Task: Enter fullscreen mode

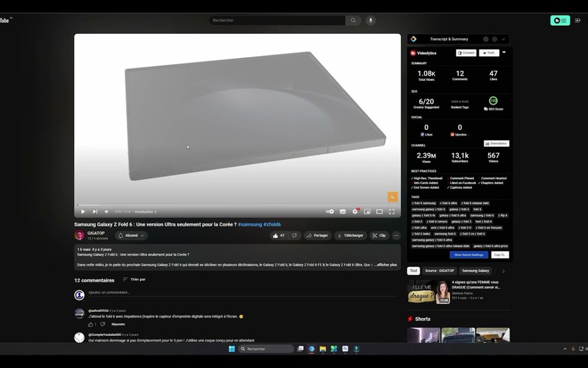Action: point(391,212)
